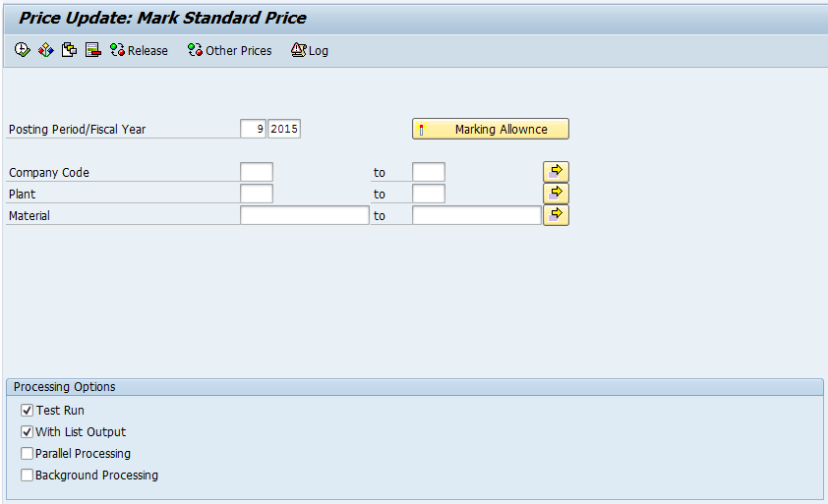Click the Plant from input field
Viewport: 828px width, 504px height.
click(257, 194)
